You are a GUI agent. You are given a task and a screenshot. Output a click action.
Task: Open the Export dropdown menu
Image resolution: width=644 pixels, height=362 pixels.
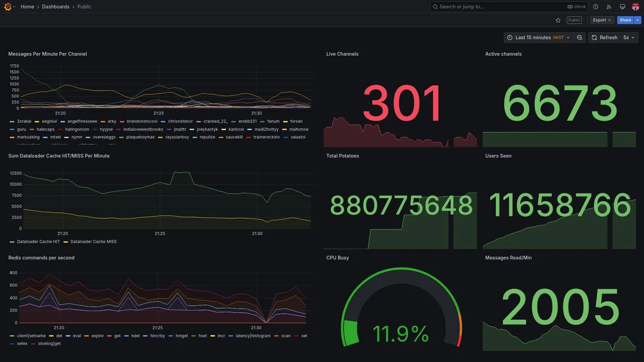pyautogui.click(x=602, y=20)
